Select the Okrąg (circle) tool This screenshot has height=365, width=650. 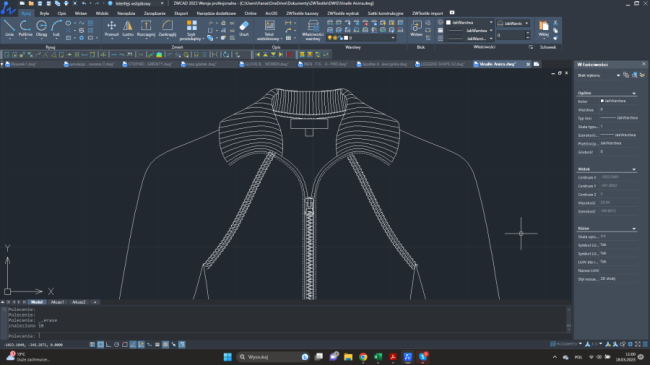(x=41, y=28)
